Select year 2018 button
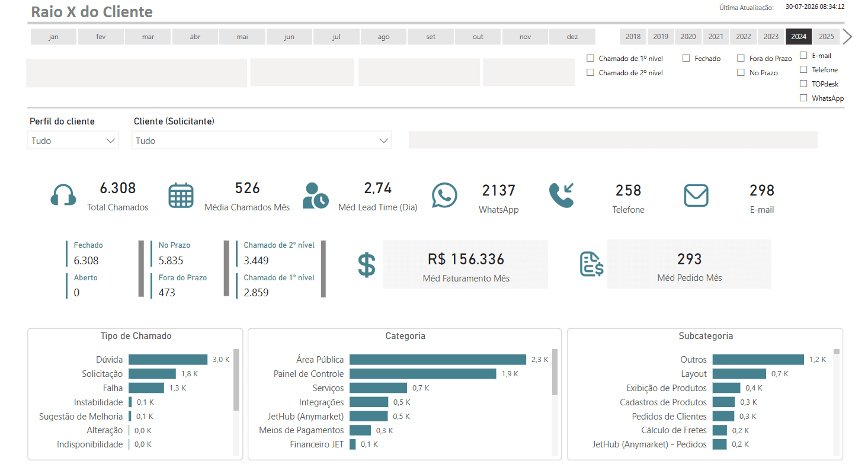 click(633, 37)
